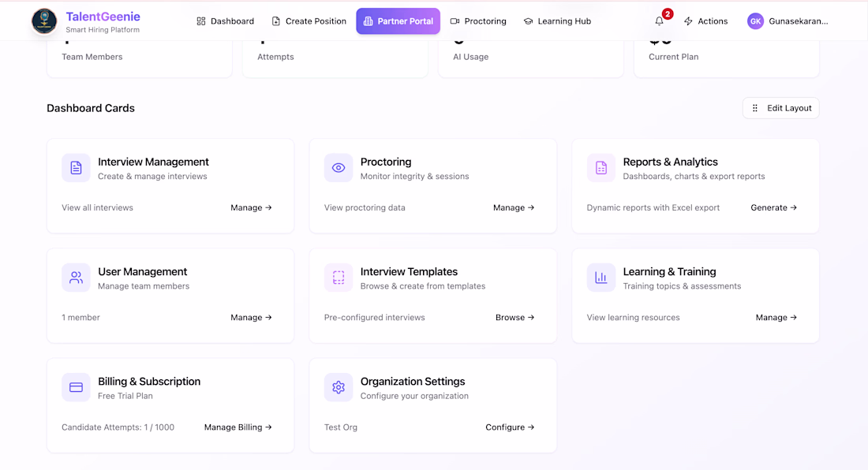Click the Reports & Analytics card title
868x470 pixels.
(x=671, y=162)
